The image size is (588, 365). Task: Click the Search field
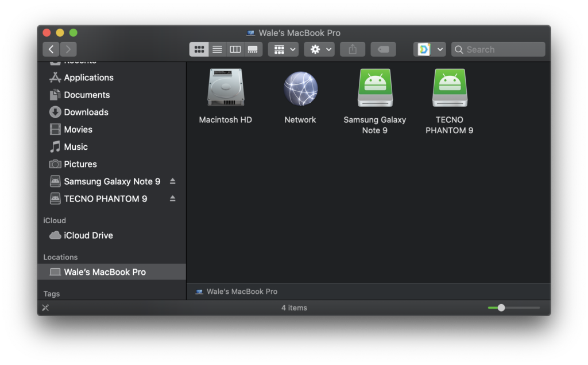pos(498,49)
